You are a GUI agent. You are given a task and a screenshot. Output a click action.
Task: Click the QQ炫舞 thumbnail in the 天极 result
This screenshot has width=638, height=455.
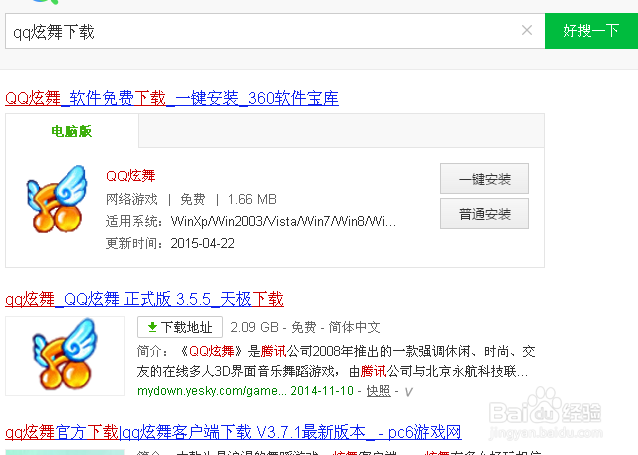point(65,356)
